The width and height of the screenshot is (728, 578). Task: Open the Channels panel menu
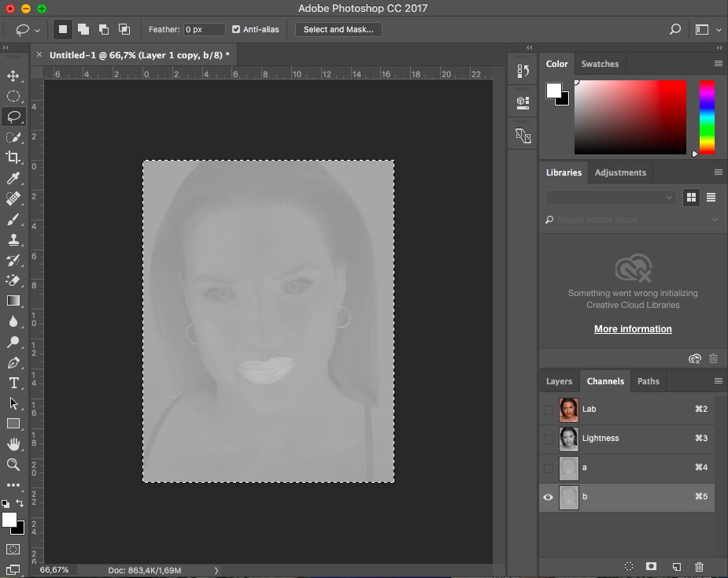(719, 381)
